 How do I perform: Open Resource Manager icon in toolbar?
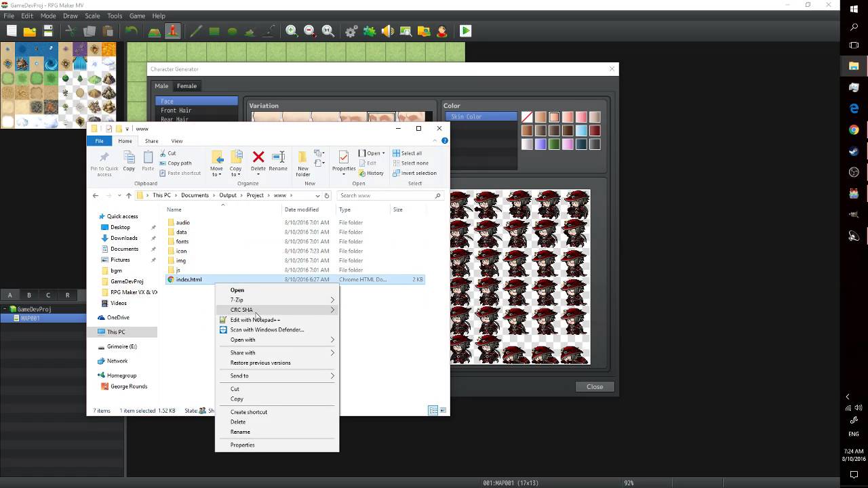click(x=424, y=31)
